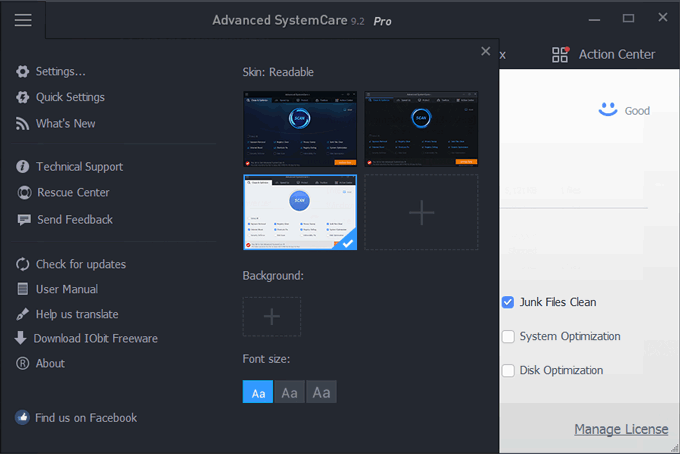The width and height of the screenshot is (680, 454).
Task: Select Help us translate entry
Action: coord(77,314)
